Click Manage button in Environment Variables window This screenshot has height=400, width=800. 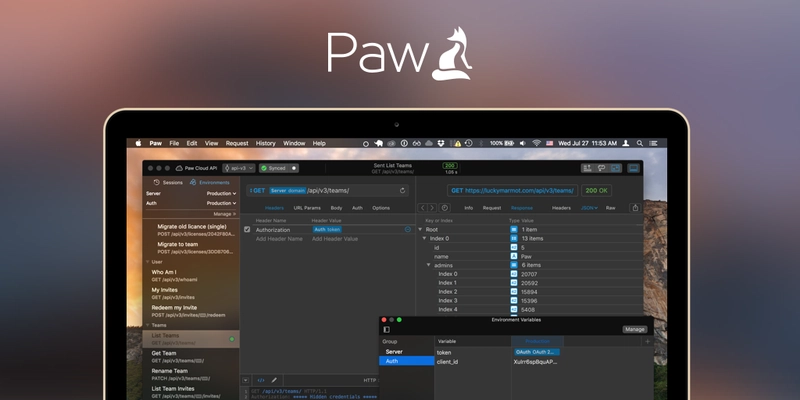click(x=635, y=330)
